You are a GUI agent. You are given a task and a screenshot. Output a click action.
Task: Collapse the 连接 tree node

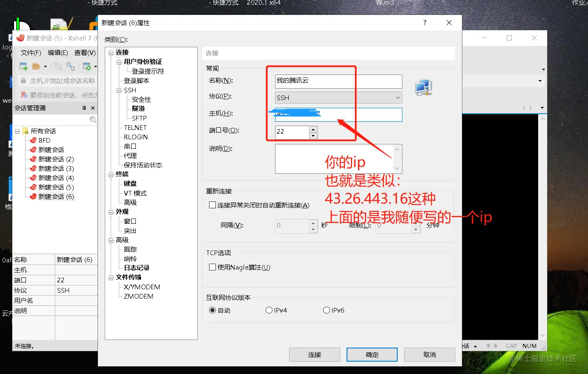pyautogui.click(x=111, y=52)
